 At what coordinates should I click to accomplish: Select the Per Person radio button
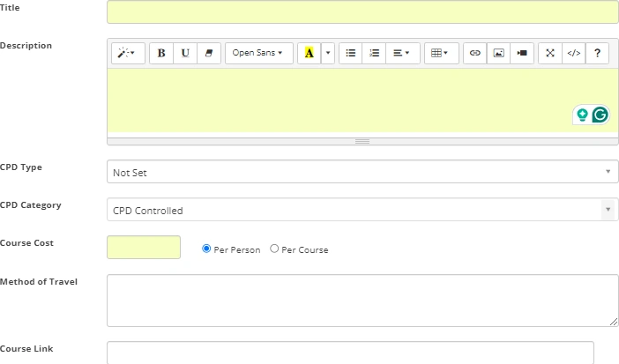207,249
